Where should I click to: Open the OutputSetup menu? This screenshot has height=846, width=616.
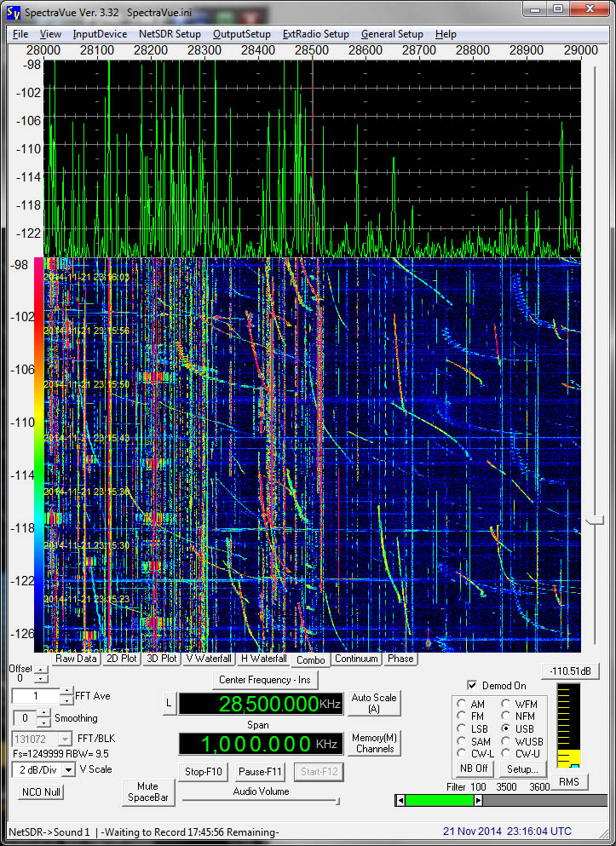tap(242, 34)
